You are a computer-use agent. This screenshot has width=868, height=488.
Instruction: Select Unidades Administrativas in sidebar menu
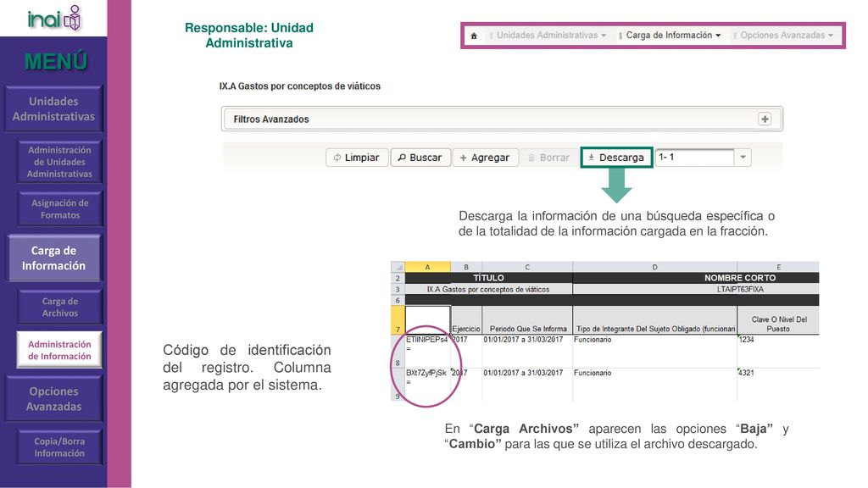click(x=53, y=109)
